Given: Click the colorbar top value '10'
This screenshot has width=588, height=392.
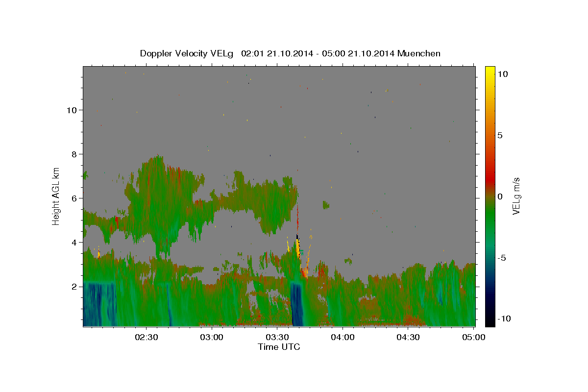Looking at the screenshot, I should [x=502, y=74].
